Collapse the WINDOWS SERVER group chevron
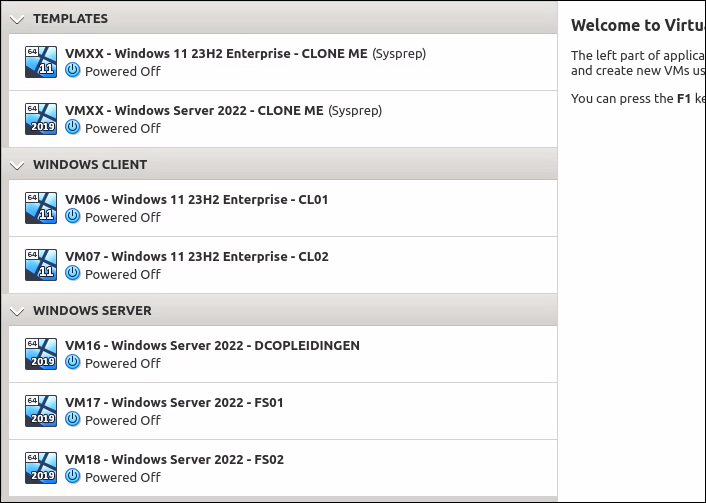 [17, 311]
